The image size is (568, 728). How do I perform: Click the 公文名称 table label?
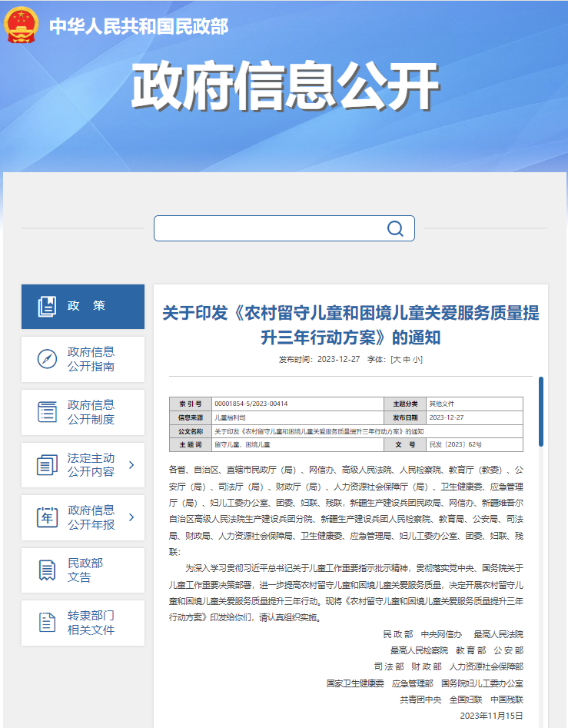(191, 431)
